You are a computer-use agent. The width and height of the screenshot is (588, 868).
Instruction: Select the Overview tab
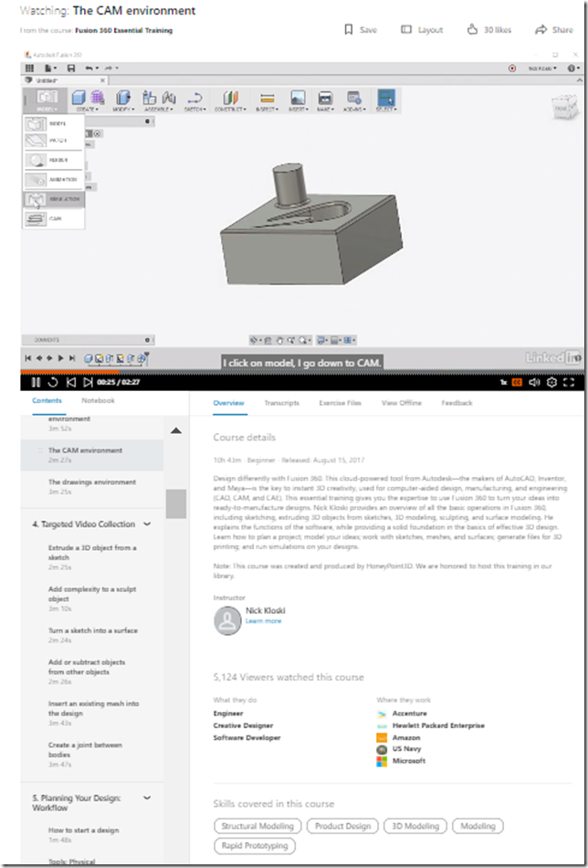228,403
